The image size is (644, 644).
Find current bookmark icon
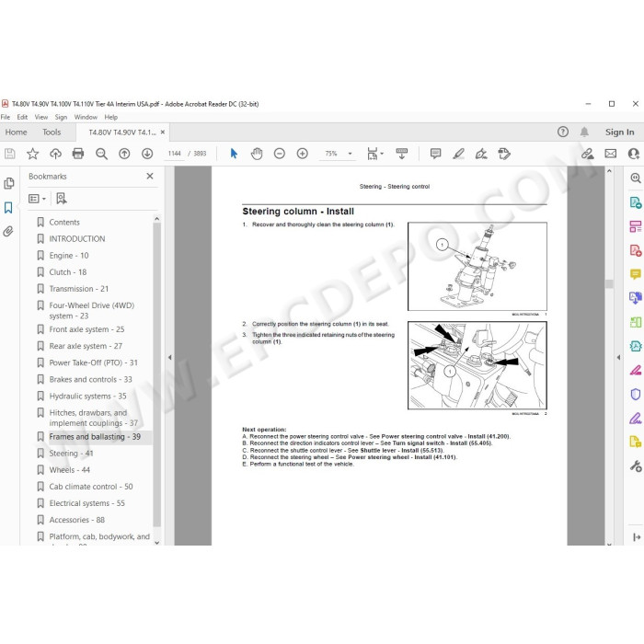pos(62,199)
